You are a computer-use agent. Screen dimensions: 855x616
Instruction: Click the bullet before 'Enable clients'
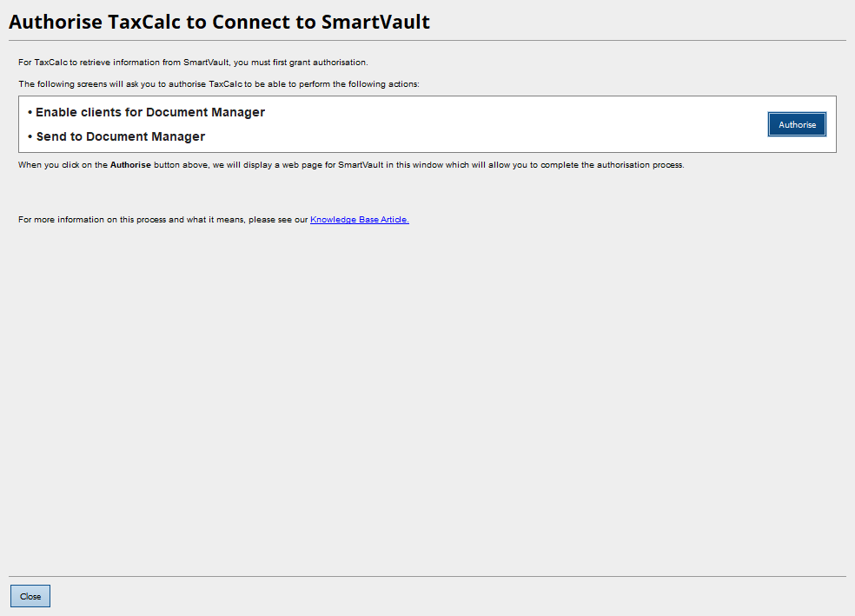[30, 113]
